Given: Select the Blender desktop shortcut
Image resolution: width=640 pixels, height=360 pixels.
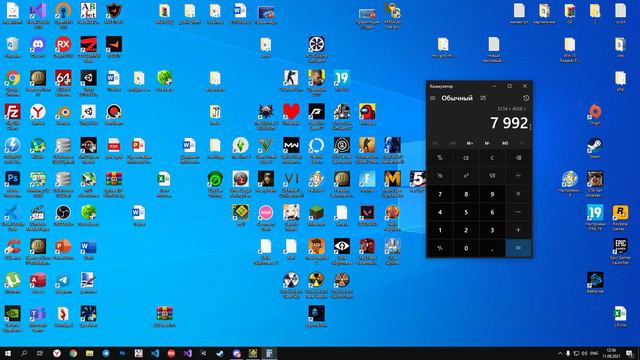Looking at the screenshot, I should (63, 114).
